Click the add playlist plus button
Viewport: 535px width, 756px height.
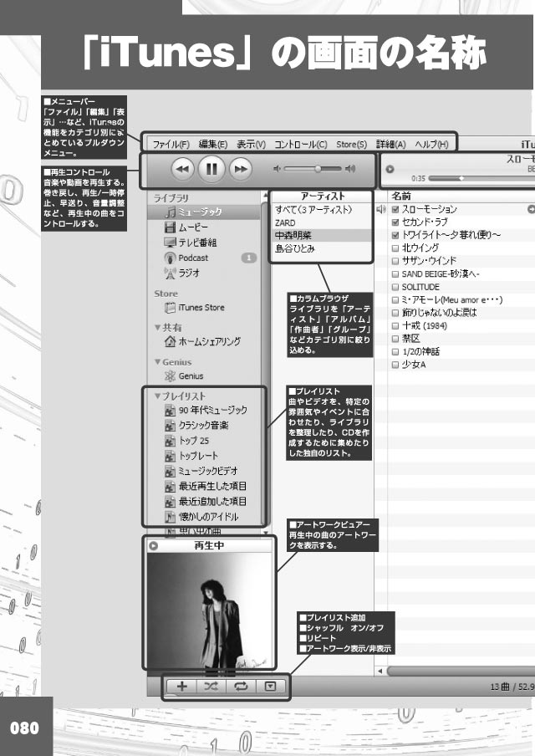pyautogui.click(x=183, y=687)
